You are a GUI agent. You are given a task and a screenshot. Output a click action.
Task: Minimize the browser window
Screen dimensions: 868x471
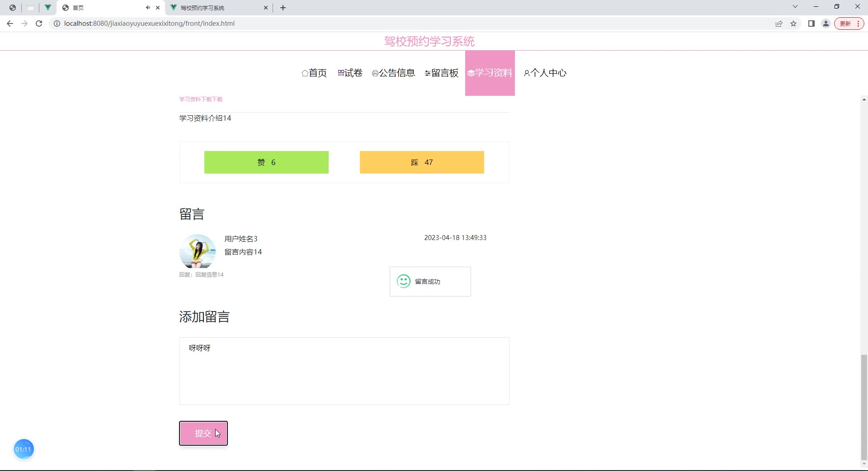pyautogui.click(x=816, y=7)
